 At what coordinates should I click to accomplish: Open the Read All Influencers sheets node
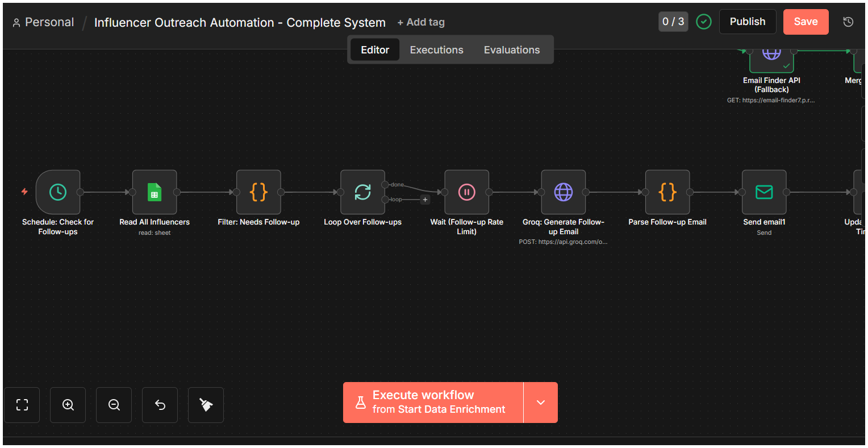(x=155, y=192)
